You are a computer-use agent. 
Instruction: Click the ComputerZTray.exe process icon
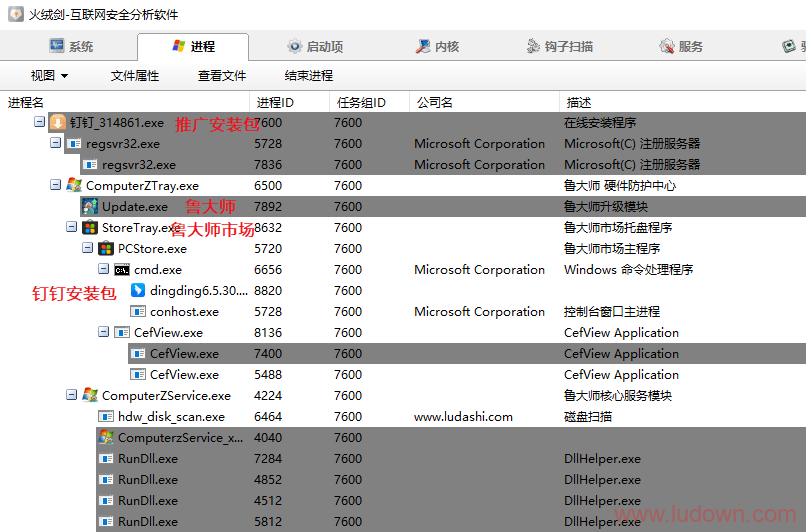coord(74,185)
